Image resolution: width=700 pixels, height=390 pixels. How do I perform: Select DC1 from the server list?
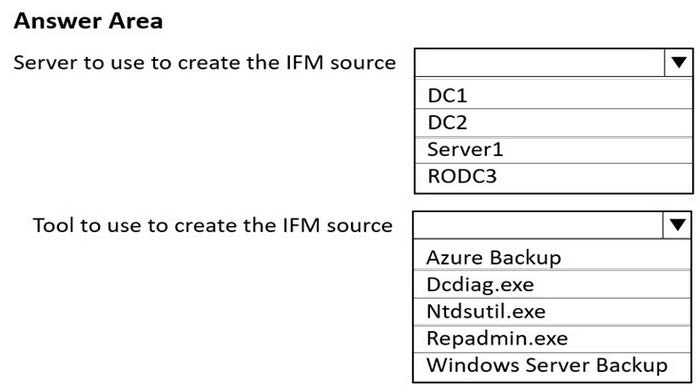click(554, 95)
